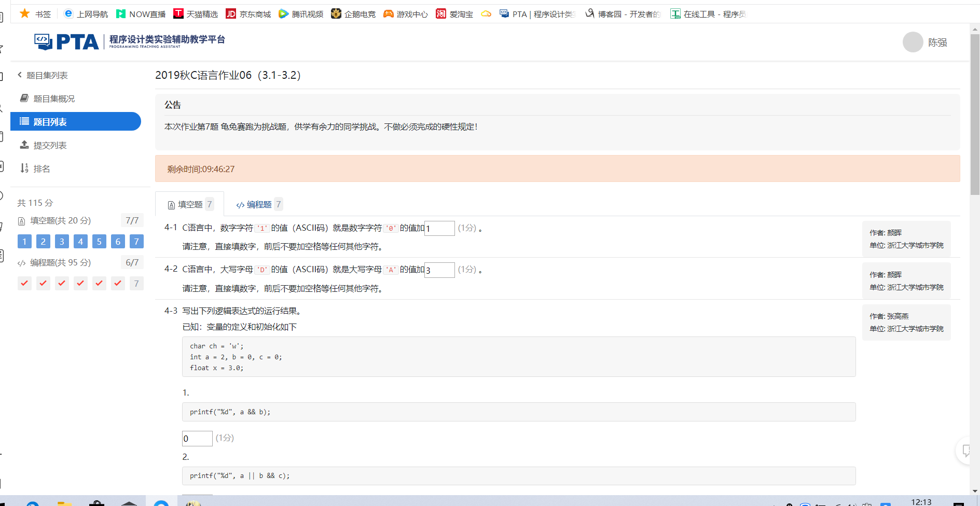Image resolution: width=980 pixels, height=506 pixels.
Task: Click the scrollbar down arrow
Action: click(975, 490)
